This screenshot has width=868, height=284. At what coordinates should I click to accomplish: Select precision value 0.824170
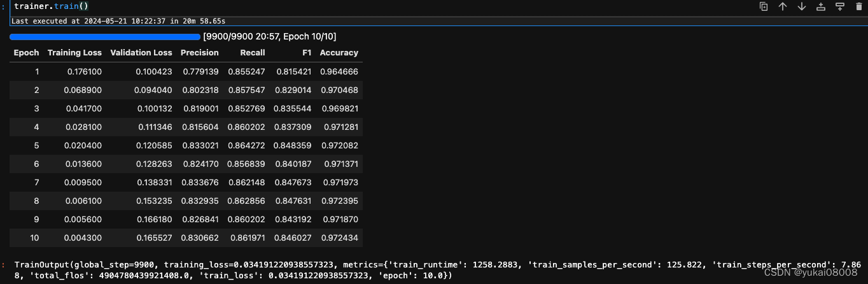click(200, 164)
